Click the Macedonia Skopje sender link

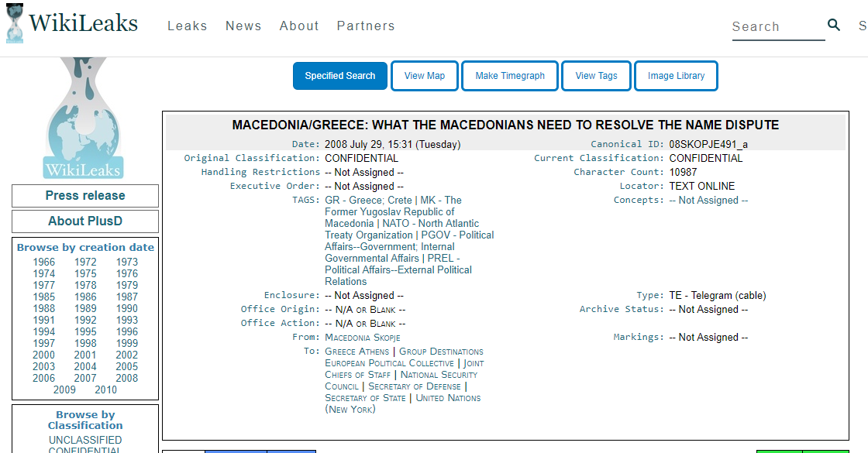[x=363, y=338]
